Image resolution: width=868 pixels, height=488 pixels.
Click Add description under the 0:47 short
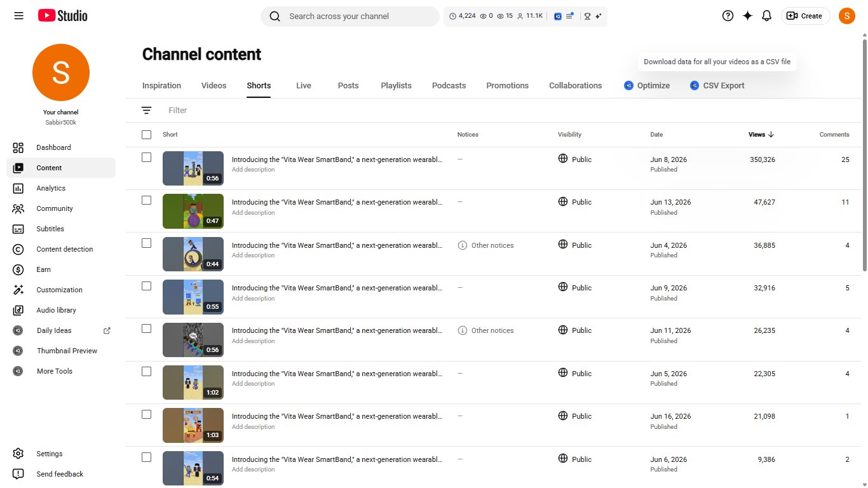pyautogui.click(x=253, y=213)
